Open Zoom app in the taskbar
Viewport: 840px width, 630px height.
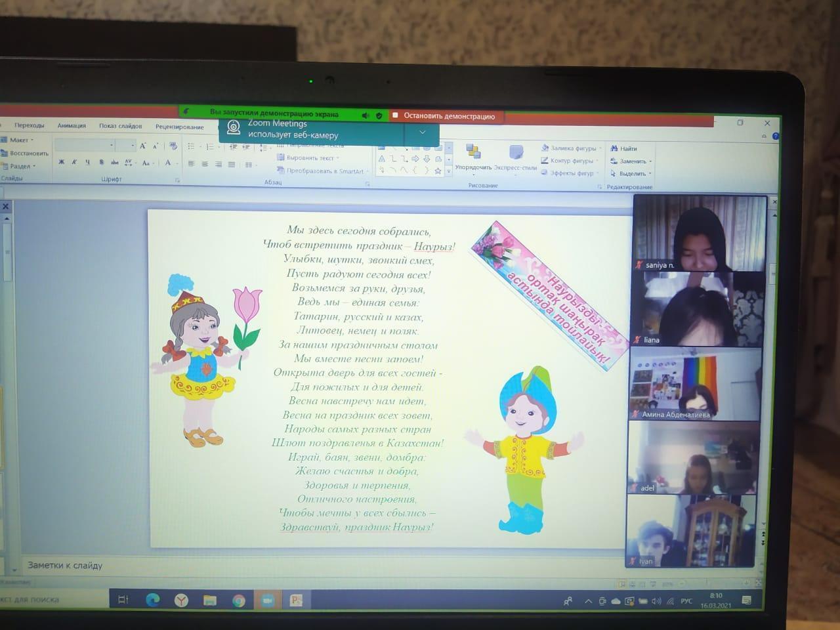coord(268,600)
